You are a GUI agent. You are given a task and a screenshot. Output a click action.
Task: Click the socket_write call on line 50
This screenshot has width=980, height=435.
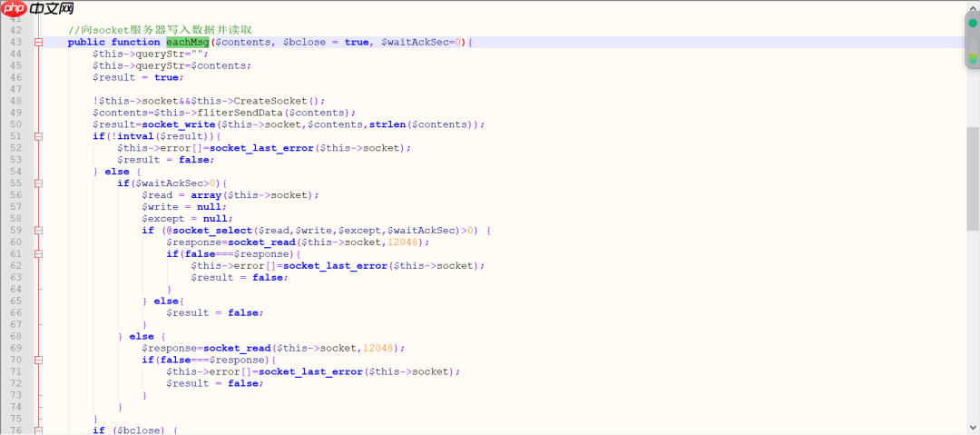click(179, 124)
